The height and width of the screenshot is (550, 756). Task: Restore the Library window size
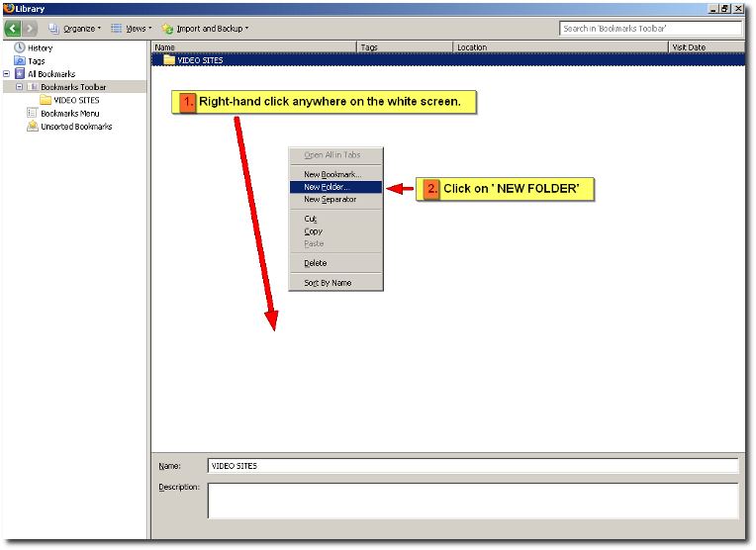[x=725, y=9]
